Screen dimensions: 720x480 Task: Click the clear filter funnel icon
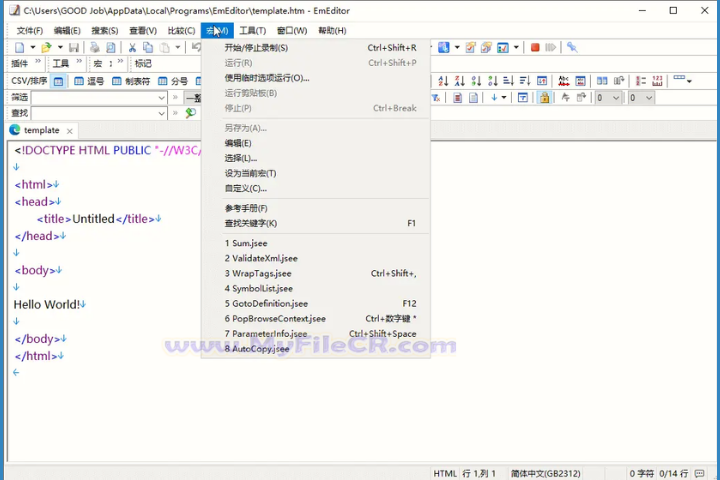(x=436, y=97)
